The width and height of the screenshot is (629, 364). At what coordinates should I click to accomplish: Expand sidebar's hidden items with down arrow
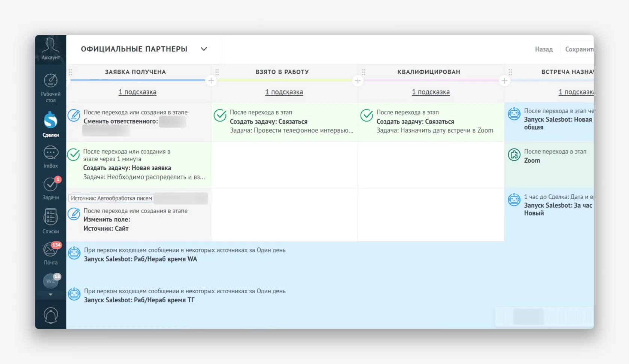click(x=51, y=295)
